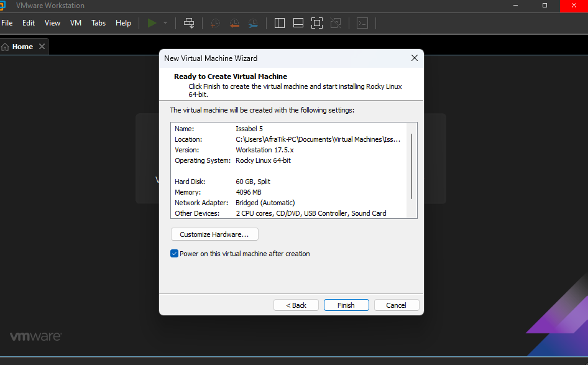Click the 2 CPU cores other devices value
Image resolution: width=588 pixels, height=365 pixels.
click(x=311, y=213)
